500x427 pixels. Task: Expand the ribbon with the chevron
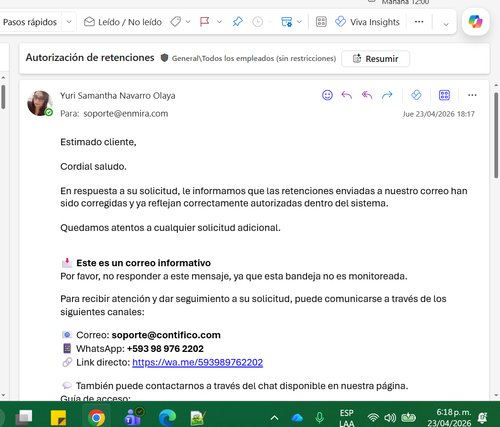click(446, 24)
